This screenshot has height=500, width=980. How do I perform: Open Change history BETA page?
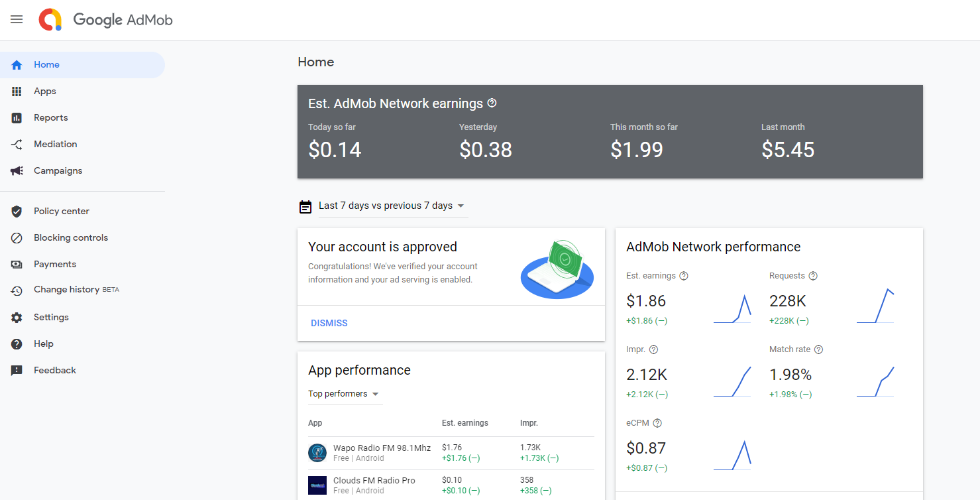tap(77, 290)
